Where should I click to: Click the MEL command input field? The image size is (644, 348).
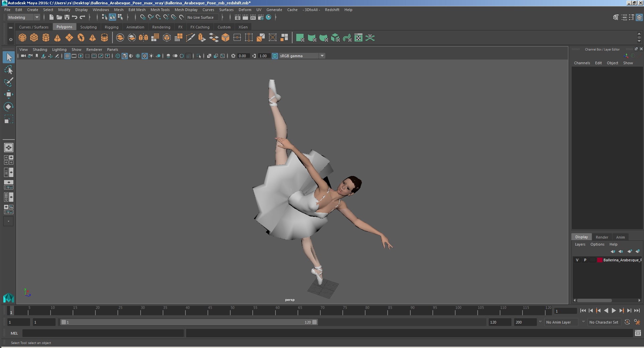point(103,333)
